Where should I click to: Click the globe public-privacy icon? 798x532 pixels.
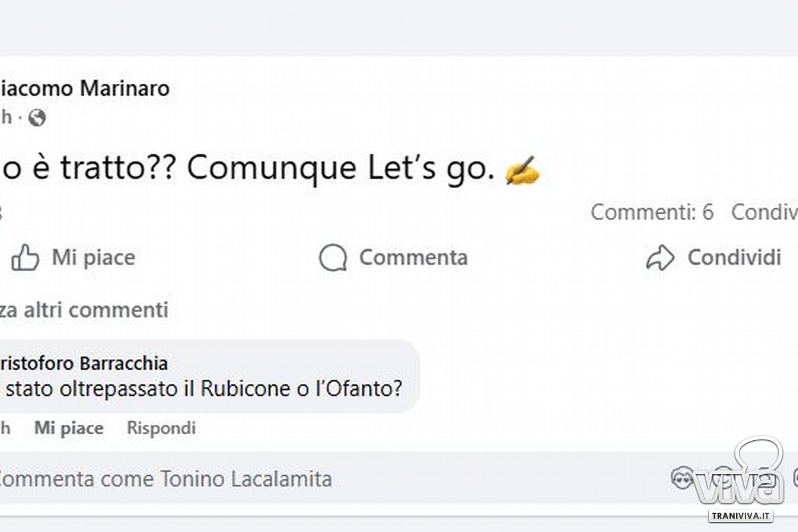[x=37, y=118]
